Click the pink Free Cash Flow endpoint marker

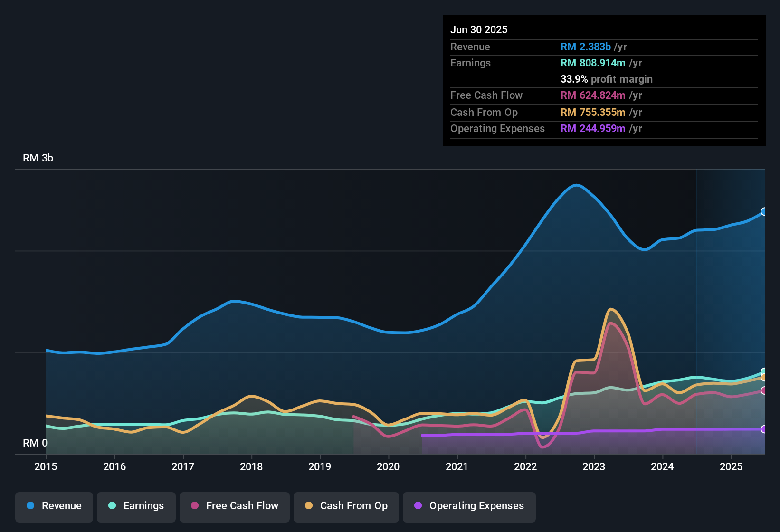(x=763, y=390)
